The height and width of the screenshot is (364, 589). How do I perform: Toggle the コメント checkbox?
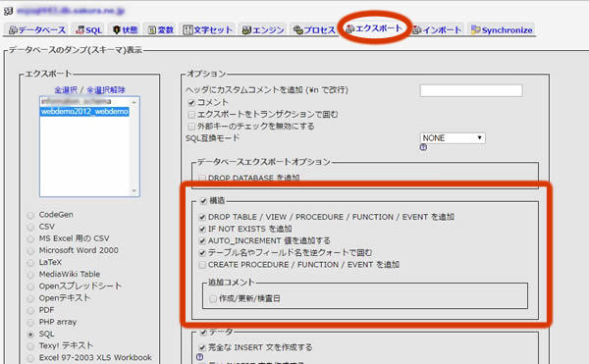pos(191,103)
